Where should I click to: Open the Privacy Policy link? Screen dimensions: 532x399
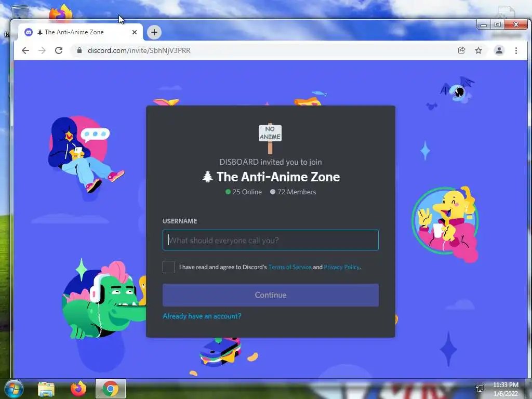click(x=341, y=267)
